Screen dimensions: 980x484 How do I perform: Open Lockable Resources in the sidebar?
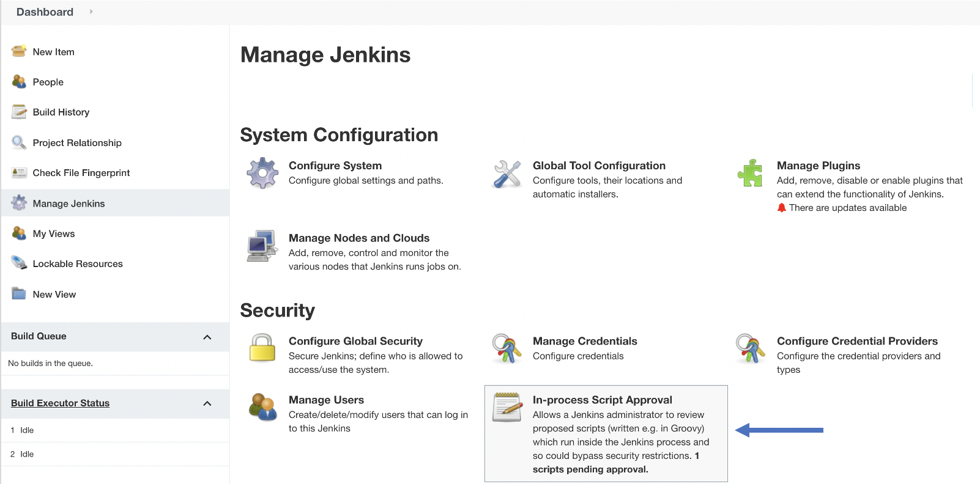pyautogui.click(x=78, y=263)
